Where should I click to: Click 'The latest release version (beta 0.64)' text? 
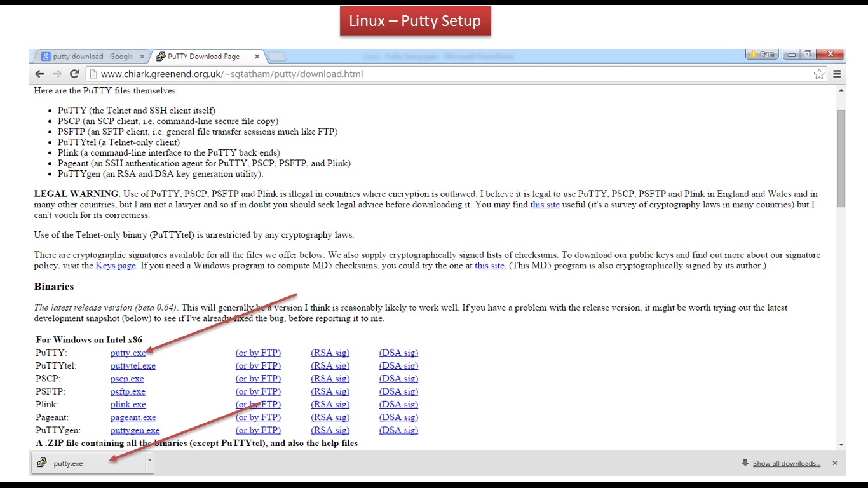(106, 308)
